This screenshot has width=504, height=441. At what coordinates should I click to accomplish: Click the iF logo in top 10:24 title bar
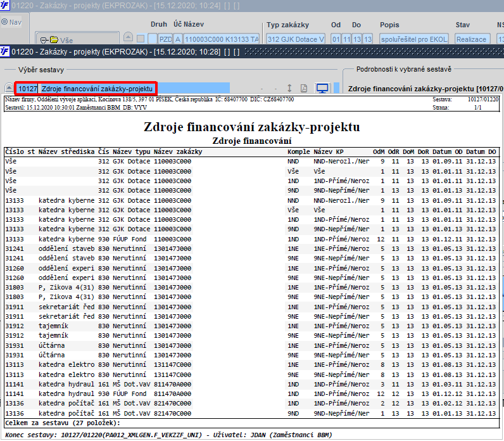point(5,6)
